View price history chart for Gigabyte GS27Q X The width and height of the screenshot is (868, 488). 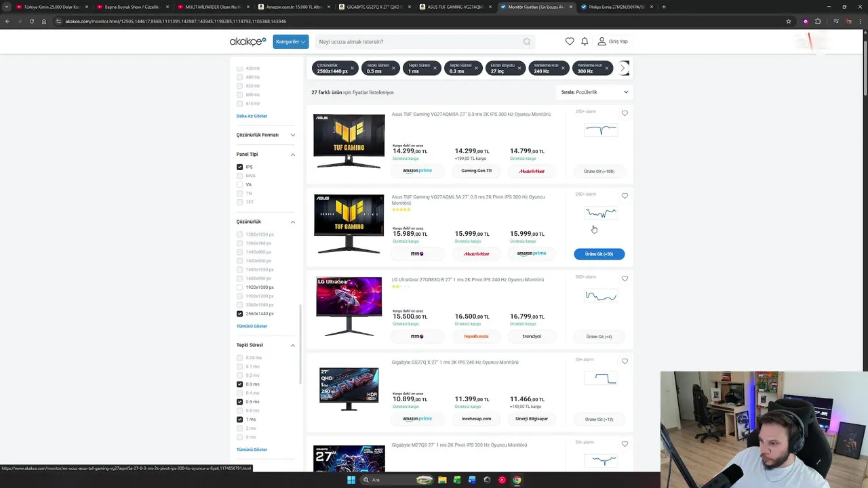(601, 378)
